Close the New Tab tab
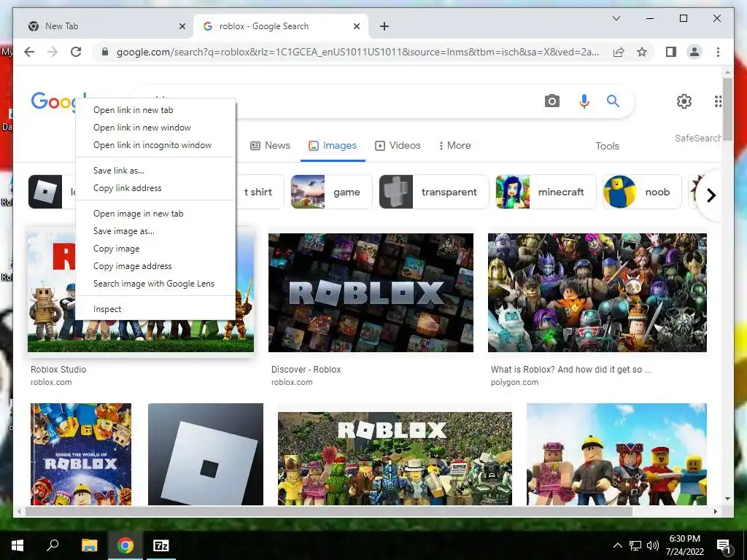This screenshot has height=560, width=747. (x=182, y=26)
